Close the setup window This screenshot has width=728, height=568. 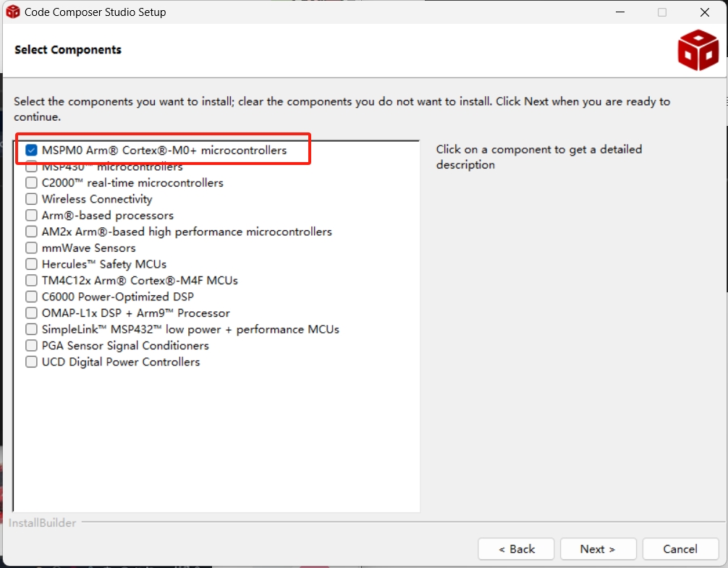coord(705,12)
